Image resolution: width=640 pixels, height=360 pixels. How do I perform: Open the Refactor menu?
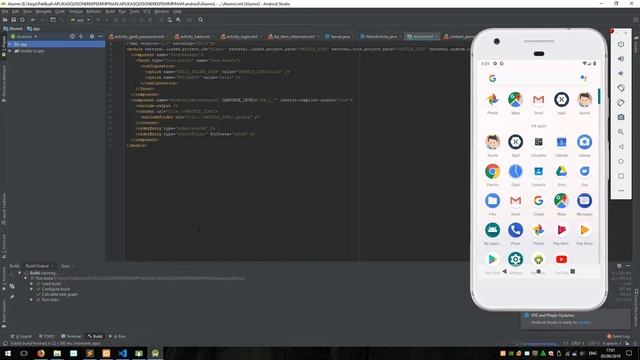click(93, 11)
